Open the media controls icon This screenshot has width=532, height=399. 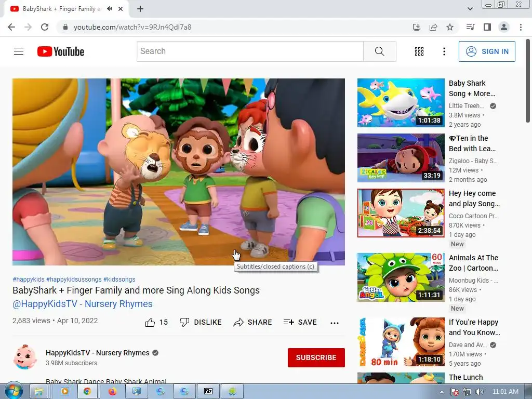(x=470, y=27)
